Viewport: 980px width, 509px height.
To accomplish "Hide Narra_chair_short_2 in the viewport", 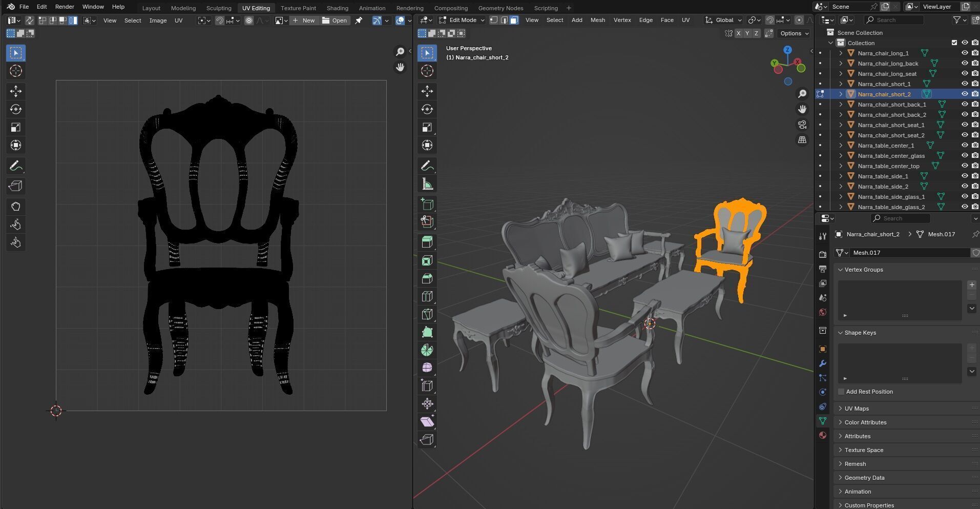I will [x=965, y=94].
